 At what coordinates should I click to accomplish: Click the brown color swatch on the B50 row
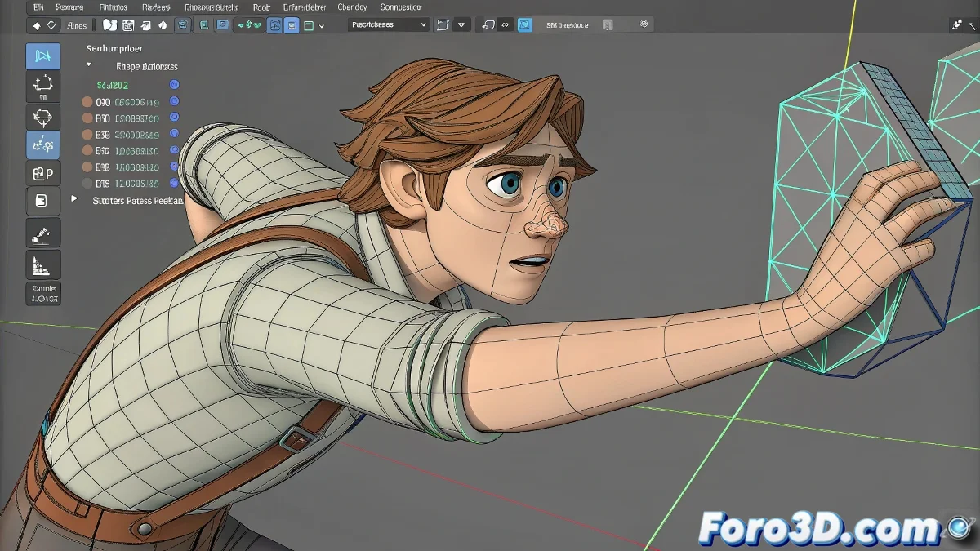[87, 118]
